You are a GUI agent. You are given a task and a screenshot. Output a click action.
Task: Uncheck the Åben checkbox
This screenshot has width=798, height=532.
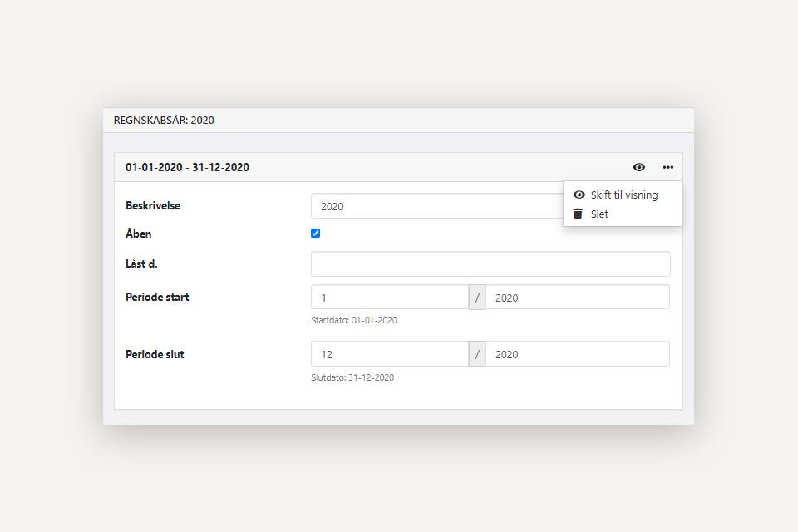(x=315, y=234)
